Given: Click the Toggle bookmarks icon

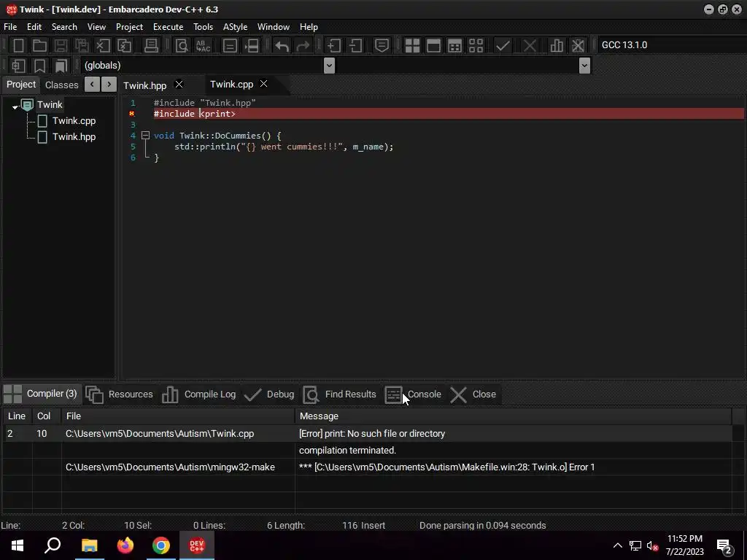Looking at the screenshot, I should [39, 65].
